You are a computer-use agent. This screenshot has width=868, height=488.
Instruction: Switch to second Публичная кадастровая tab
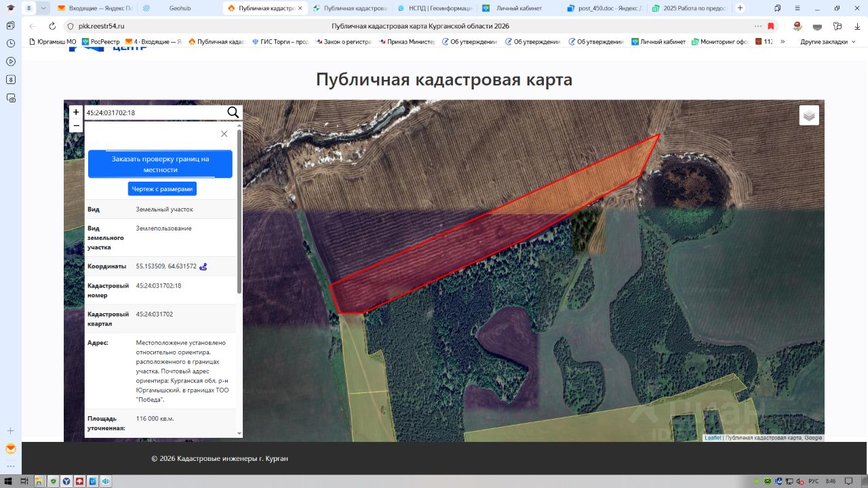tap(350, 8)
